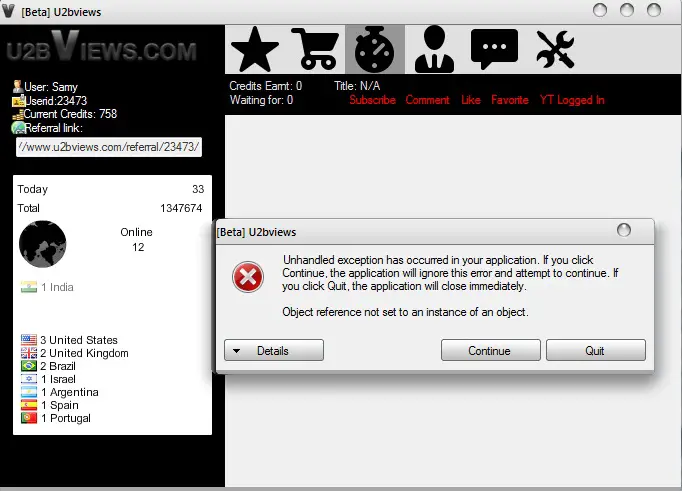Screen dimensions: 682x491
Task: Click the Israel flag icon
Action: [x=29, y=379]
